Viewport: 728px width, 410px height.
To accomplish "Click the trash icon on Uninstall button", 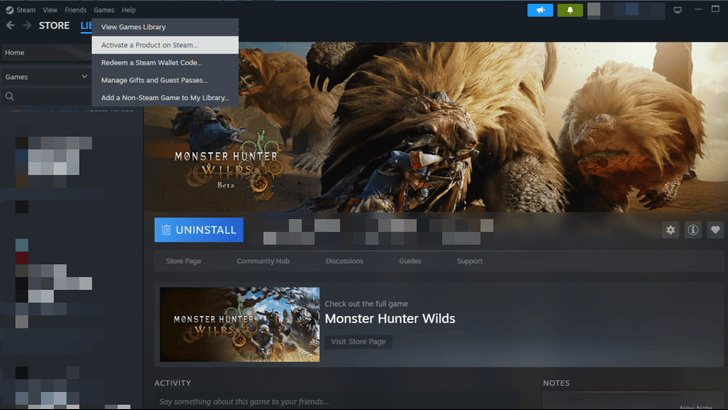I will tap(166, 230).
